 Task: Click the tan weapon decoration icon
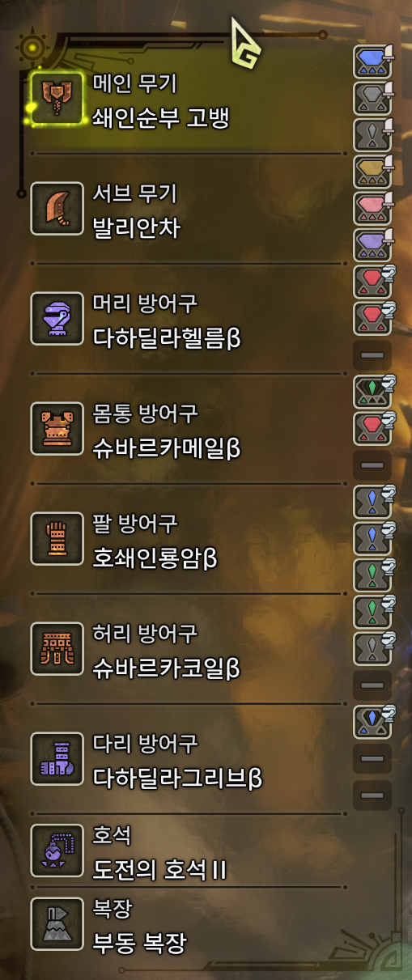[x=372, y=172]
